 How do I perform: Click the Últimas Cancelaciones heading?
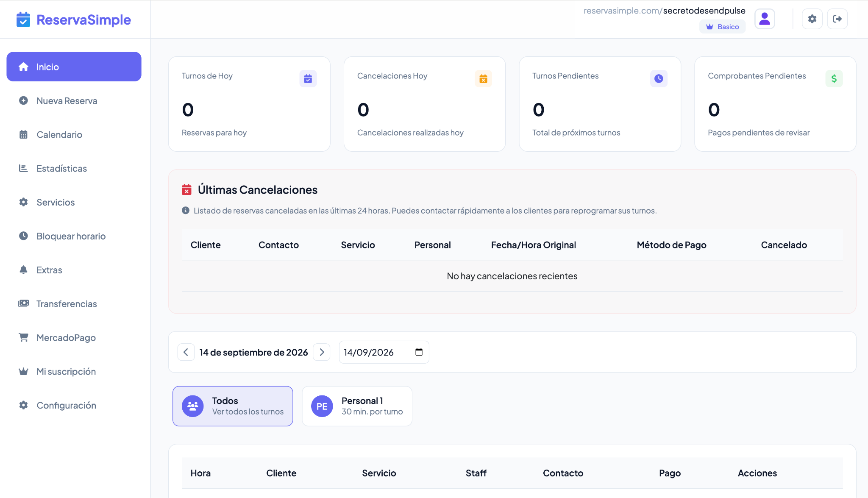point(257,189)
